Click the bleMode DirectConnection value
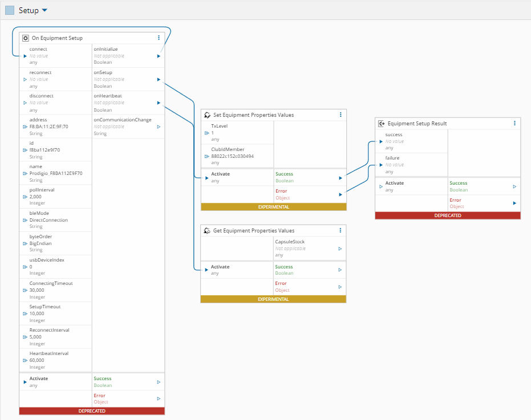The height and width of the screenshot is (420, 531). (48, 220)
